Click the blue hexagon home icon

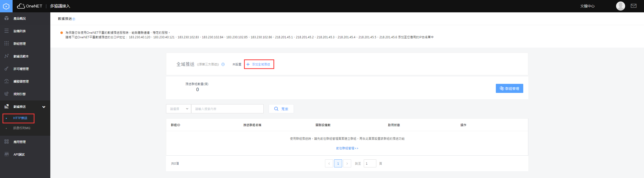[6, 6]
